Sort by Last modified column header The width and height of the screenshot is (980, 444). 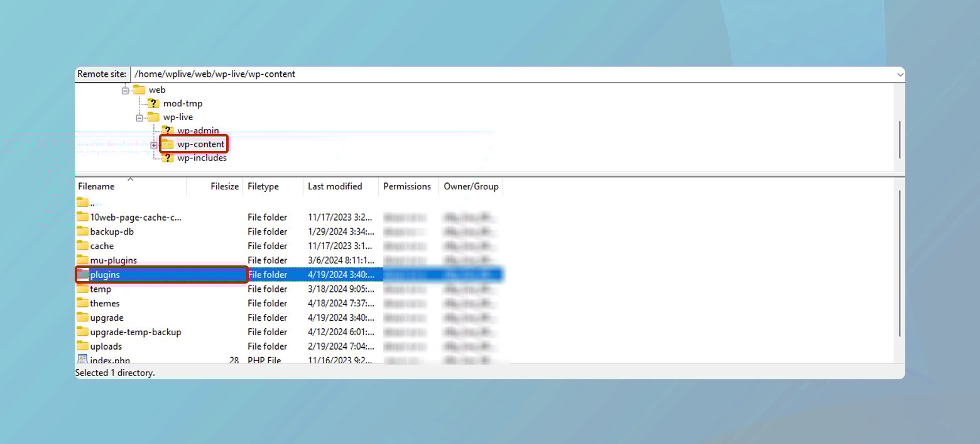(335, 187)
